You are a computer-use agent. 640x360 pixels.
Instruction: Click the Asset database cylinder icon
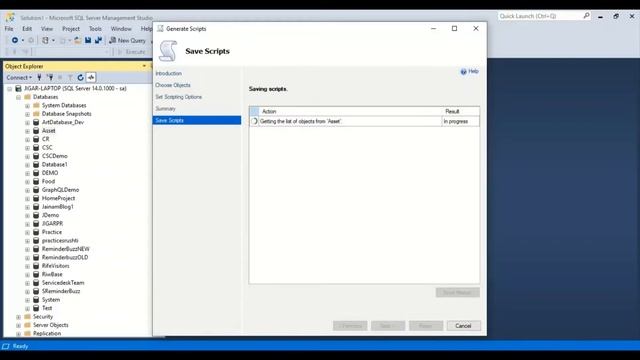click(36, 131)
